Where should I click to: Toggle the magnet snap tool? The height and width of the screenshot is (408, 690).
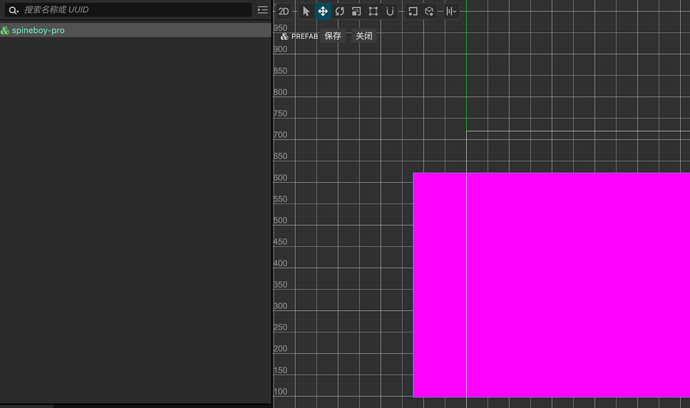coord(390,11)
